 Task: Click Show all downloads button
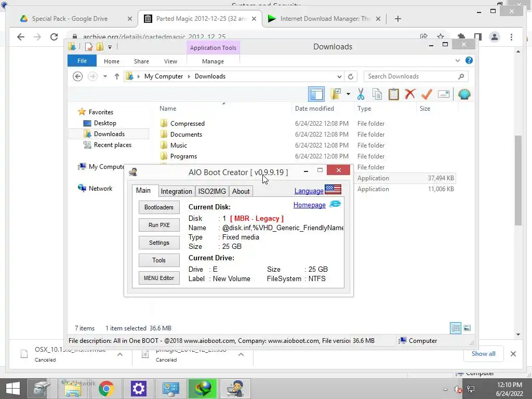[483, 354]
